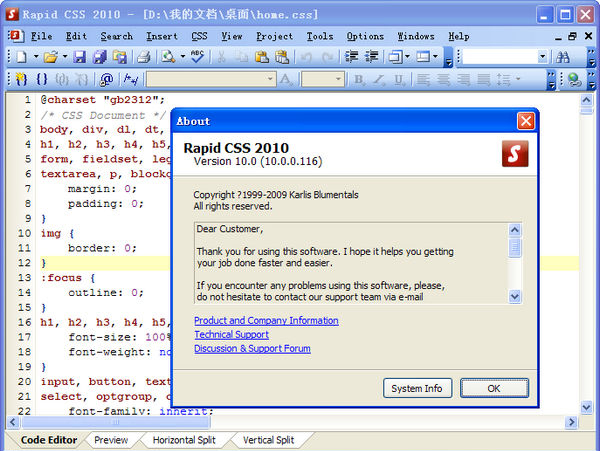Open the Technical Support link
600x451 pixels.
tap(232, 335)
